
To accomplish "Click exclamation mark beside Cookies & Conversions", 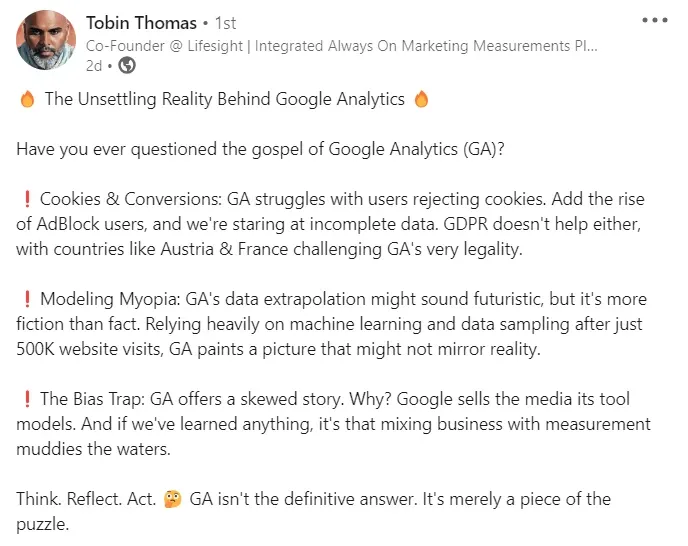I will pyautogui.click(x=27, y=199).
